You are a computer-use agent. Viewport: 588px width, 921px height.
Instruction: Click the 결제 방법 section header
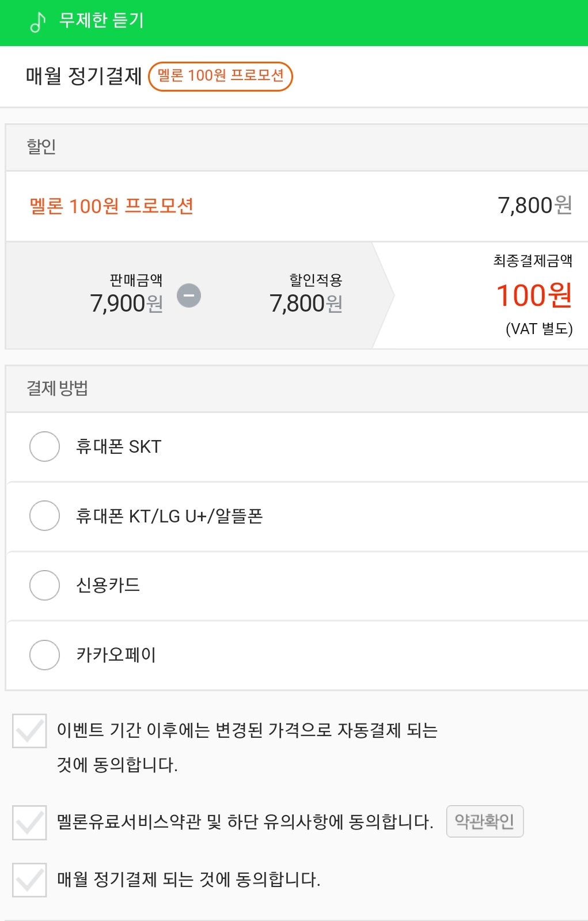297,389
